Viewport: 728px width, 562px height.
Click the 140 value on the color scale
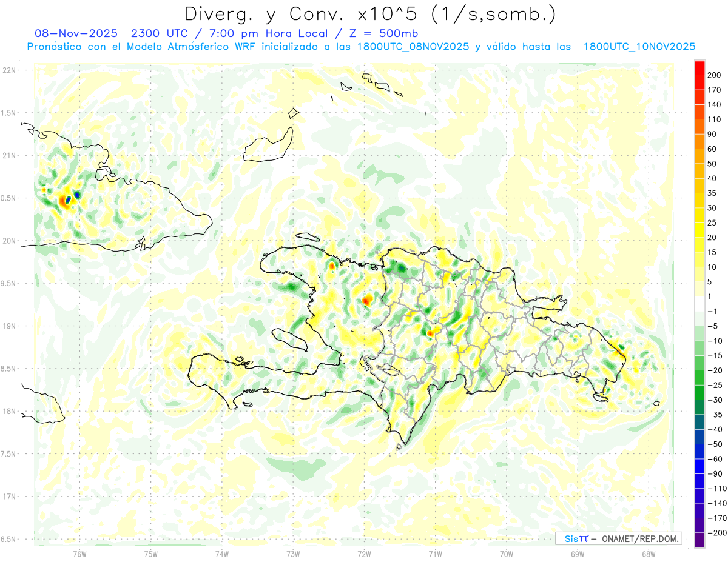click(x=714, y=105)
